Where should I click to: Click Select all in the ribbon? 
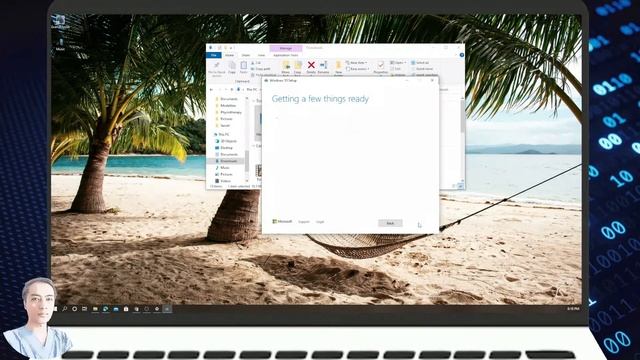click(420, 63)
